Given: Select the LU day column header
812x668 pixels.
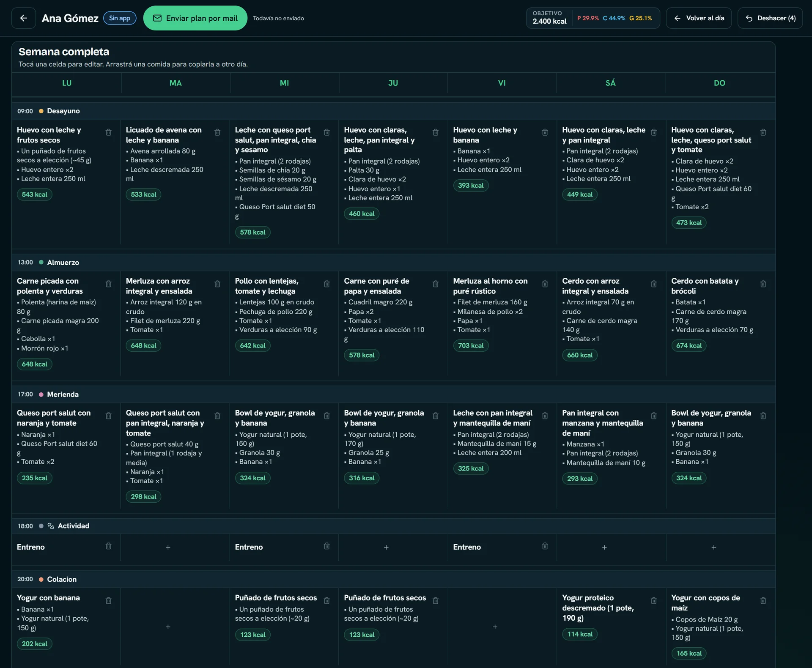Looking at the screenshot, I should [x=67, y=83].
